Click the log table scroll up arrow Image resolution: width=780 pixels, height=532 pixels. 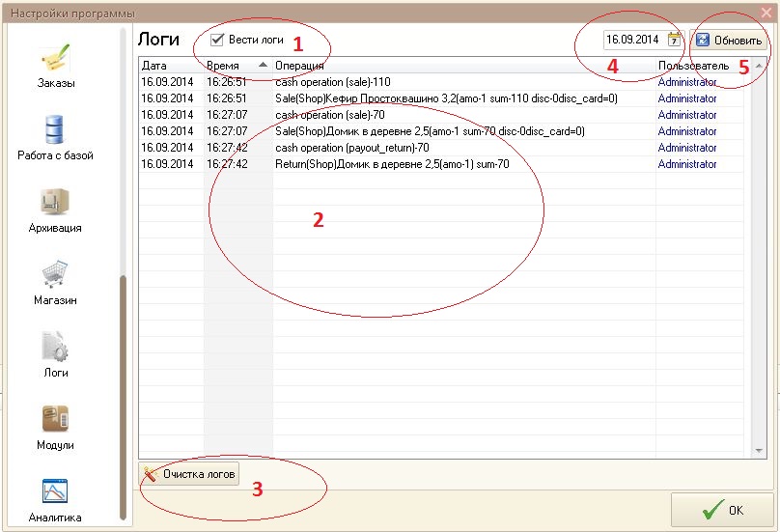tap(759, 66)
